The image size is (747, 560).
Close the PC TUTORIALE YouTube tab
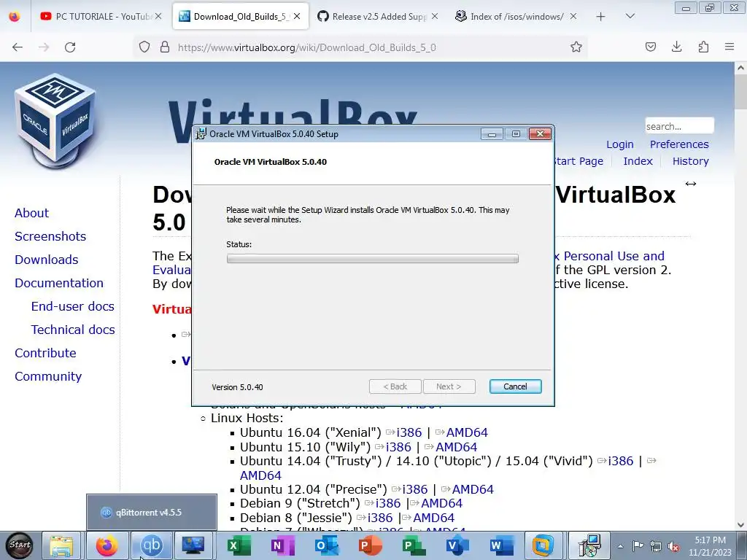click(158, 16)
